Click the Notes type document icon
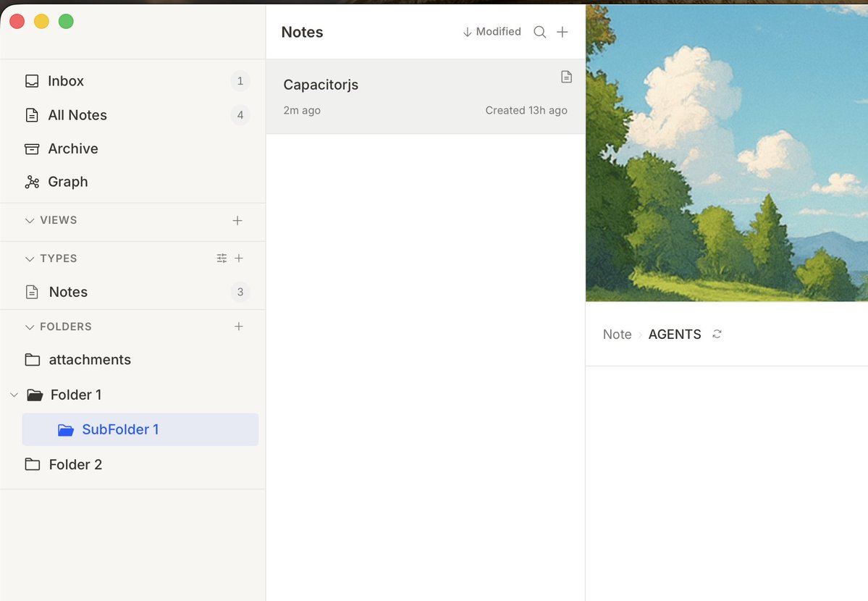This screenshot has width=868, height=601. point(32,292)
